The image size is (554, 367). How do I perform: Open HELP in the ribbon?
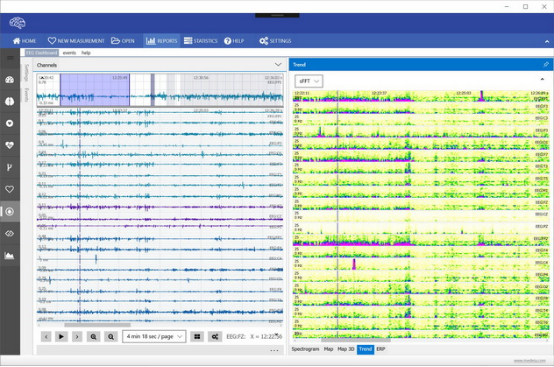pos(234,41)
